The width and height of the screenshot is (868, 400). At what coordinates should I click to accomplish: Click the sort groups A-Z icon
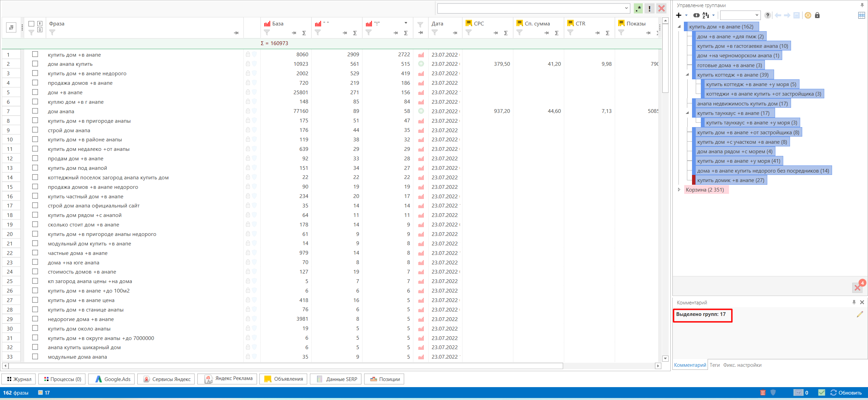coord(706,15)
